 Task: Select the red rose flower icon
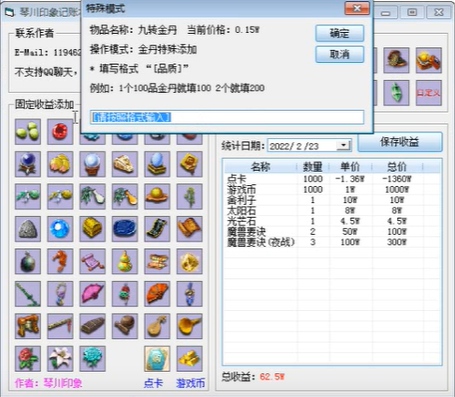point(28,359)
